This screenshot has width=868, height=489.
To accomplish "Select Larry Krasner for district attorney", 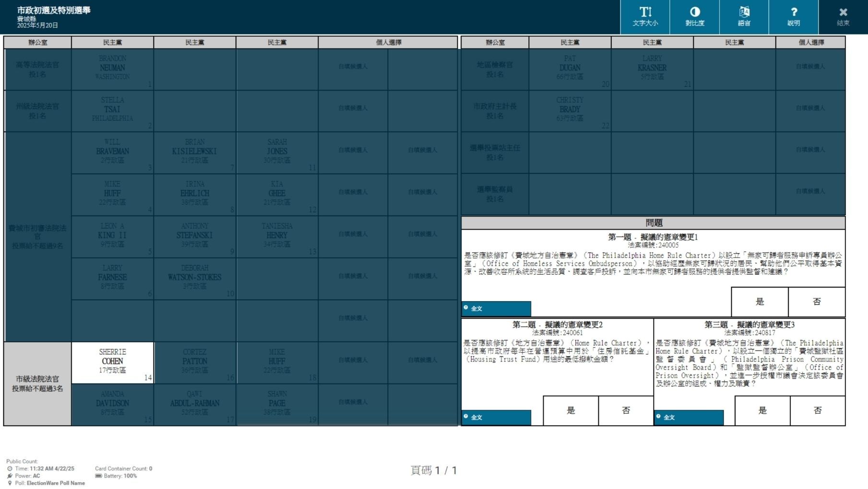I will pyautogui.click(x=652, y=69).
